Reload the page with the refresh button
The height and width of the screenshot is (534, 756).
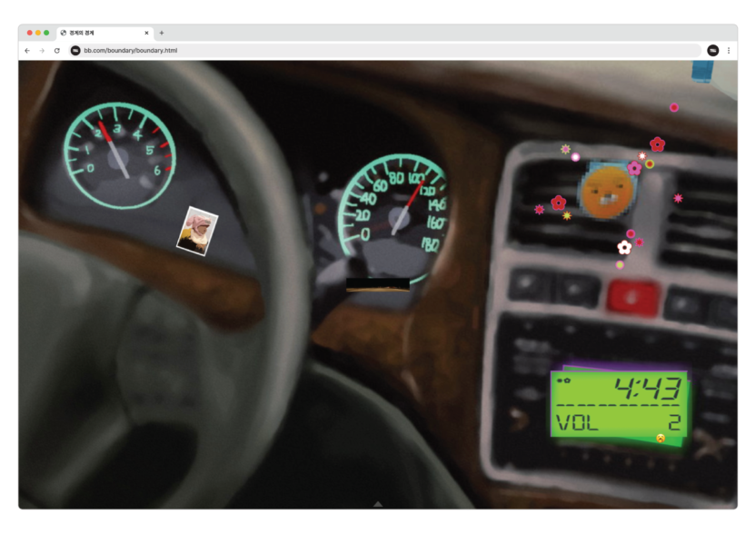coord(57,51)
